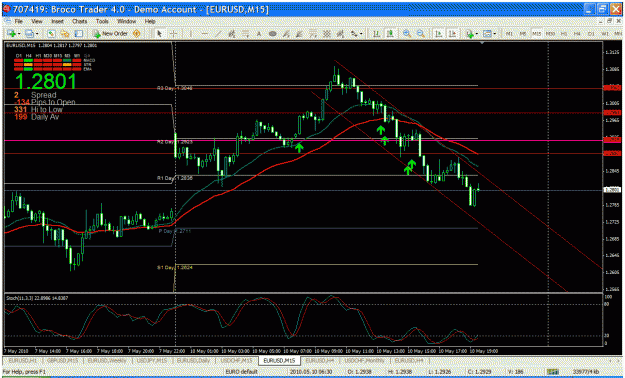Image resolution: width=625 pixels, height=378 pixels.
Task: Expand the Profiles dropdown arrow
Action: (37, 34)
